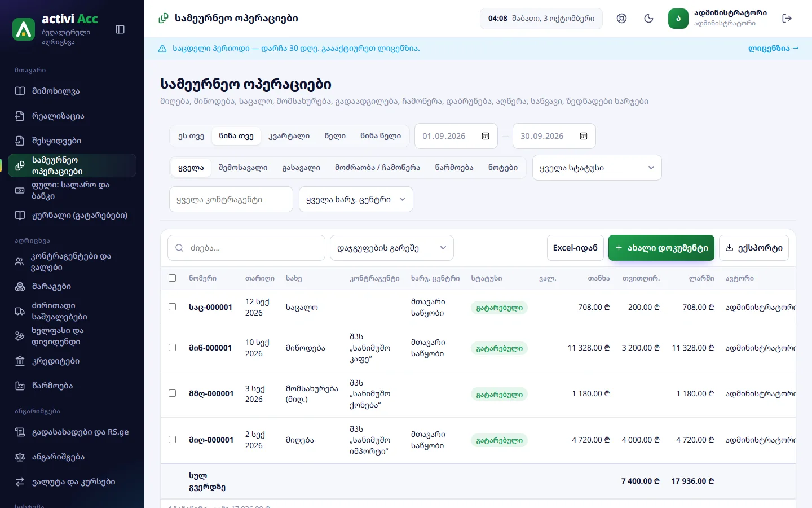The image size is (812, 508).
Task: Tick the checkbox for row საც-000001
Action: [x=173, y=307]
